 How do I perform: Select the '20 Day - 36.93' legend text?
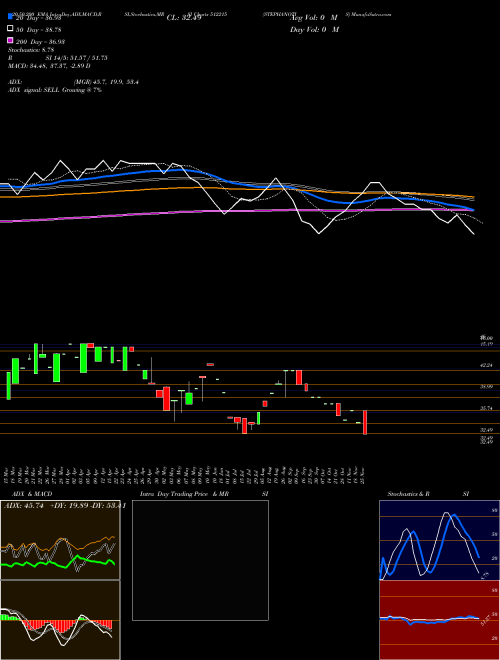[x=38, y=18]
